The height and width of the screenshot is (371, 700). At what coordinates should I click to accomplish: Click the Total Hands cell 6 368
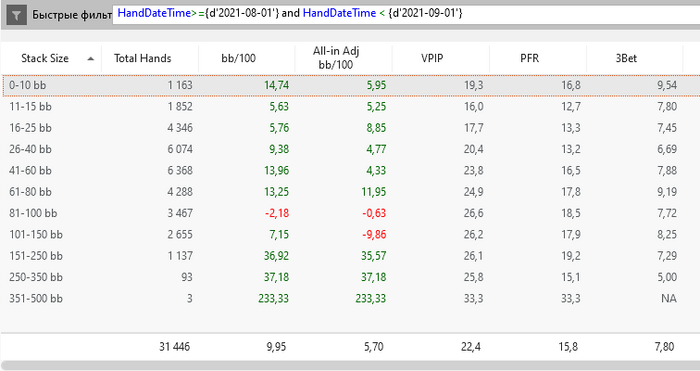tap(180, 171)
